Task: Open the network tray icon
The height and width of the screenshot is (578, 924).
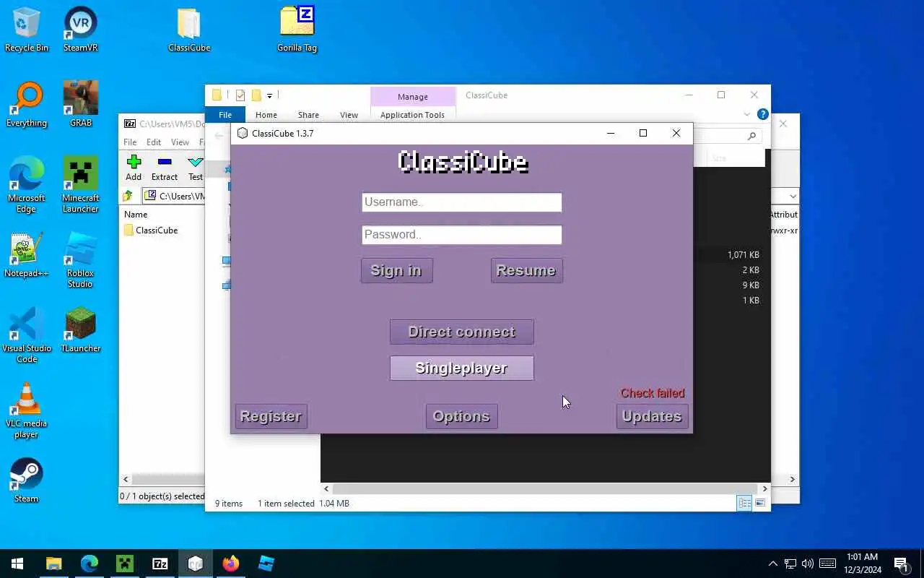Action: pos(790,564)
